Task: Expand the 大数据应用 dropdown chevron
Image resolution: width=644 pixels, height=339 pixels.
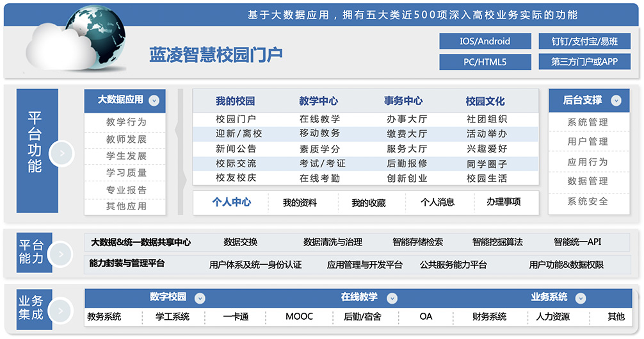Action: (x=154, y=100)
